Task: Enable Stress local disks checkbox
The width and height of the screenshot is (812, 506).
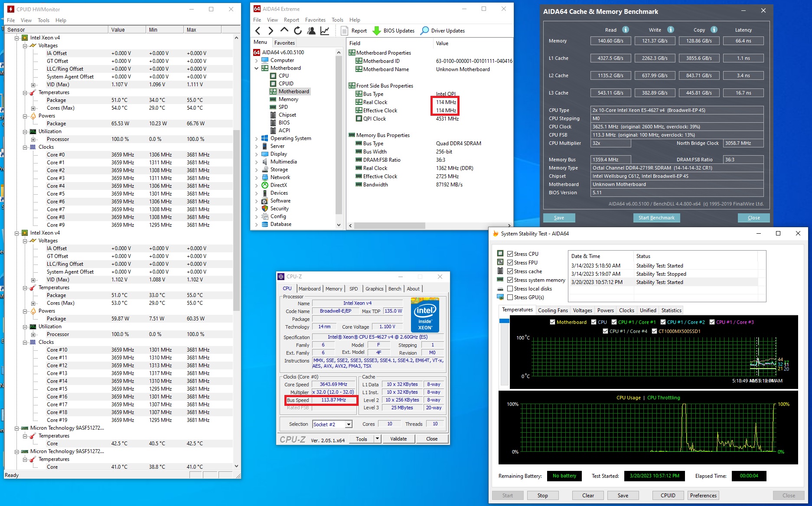Action: click(x=510, y=289)
